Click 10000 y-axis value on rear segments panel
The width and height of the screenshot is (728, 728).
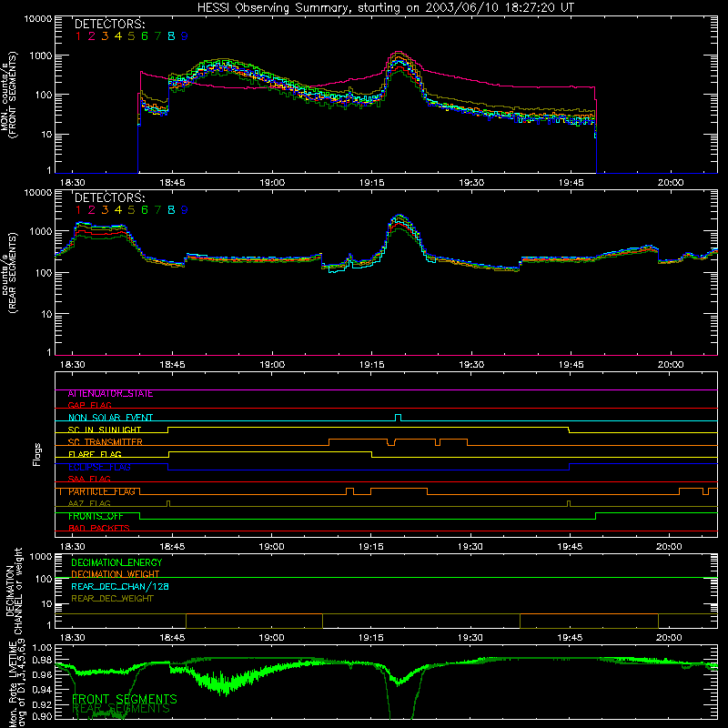coord(38,192)
